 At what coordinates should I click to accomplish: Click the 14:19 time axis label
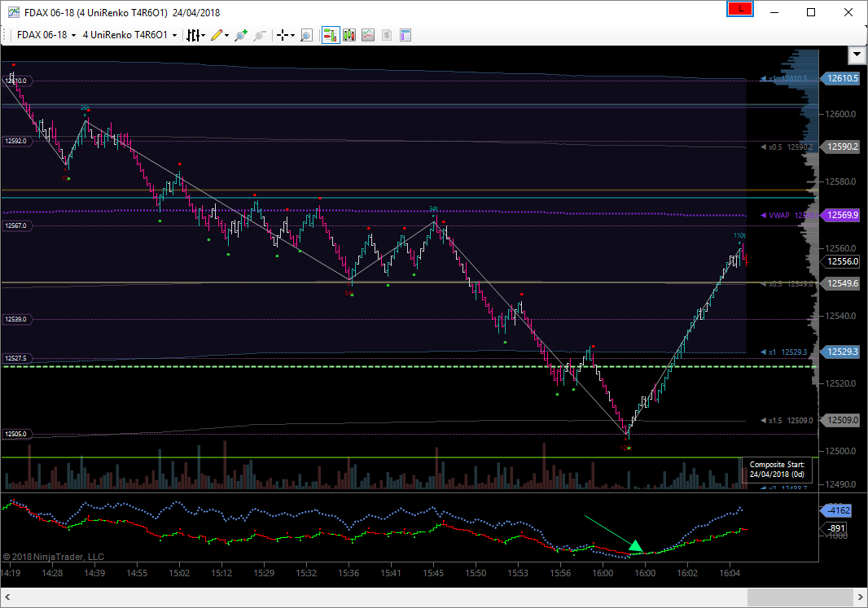click(11, 573)
